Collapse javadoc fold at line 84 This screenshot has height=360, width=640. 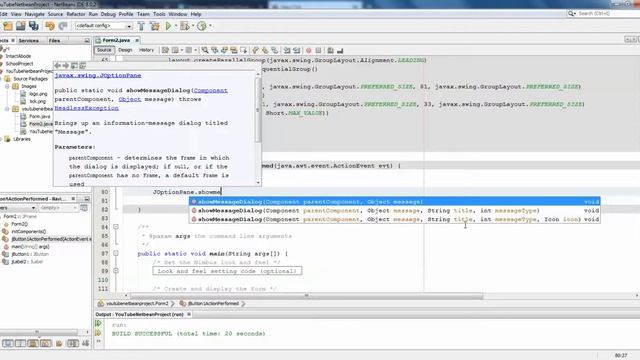(116, 227)
